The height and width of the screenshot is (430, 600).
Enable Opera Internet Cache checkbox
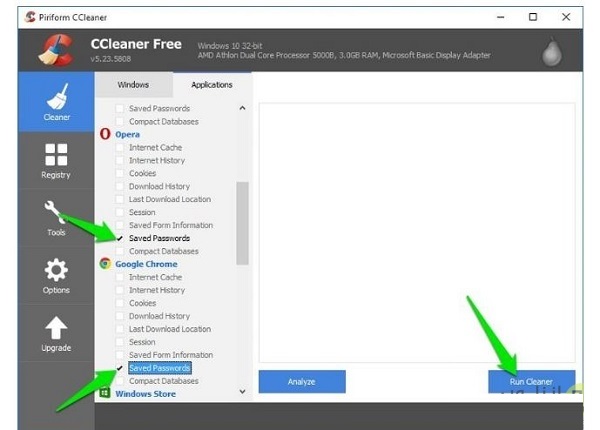121,147
